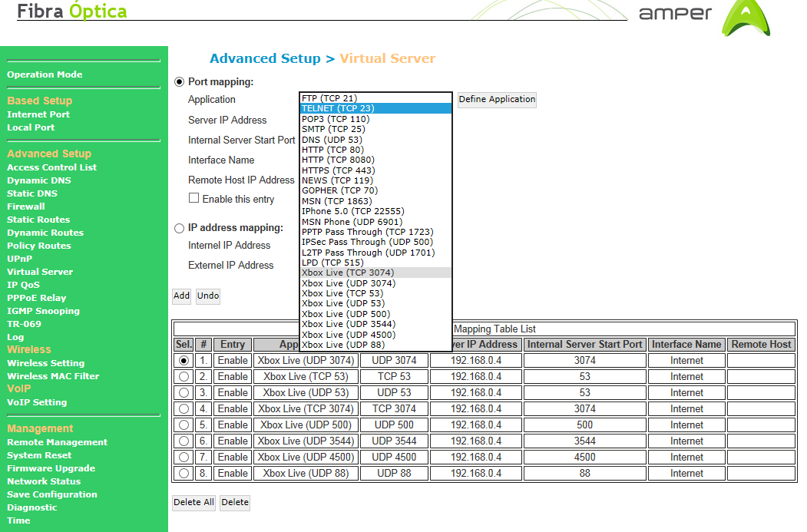The height and width of the screenshot is (532, 807).
Task: Choose TELNET (TCP 23) option
Action: (375, 108)
